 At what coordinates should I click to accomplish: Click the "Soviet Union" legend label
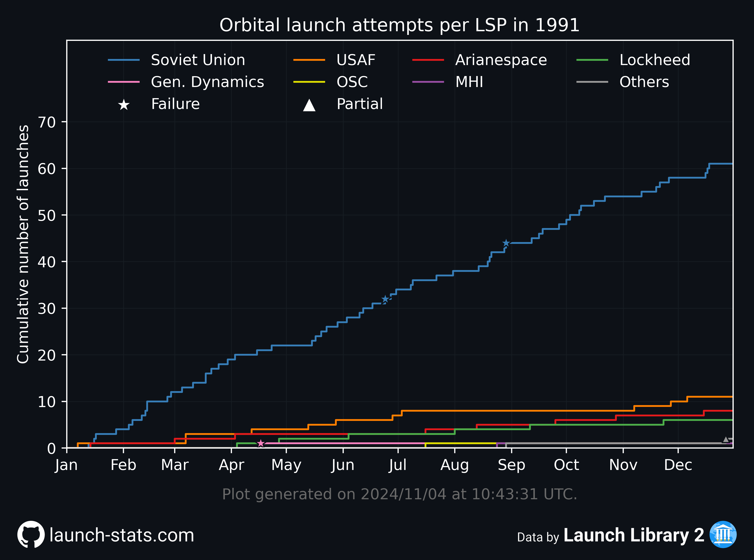(198, 60)
